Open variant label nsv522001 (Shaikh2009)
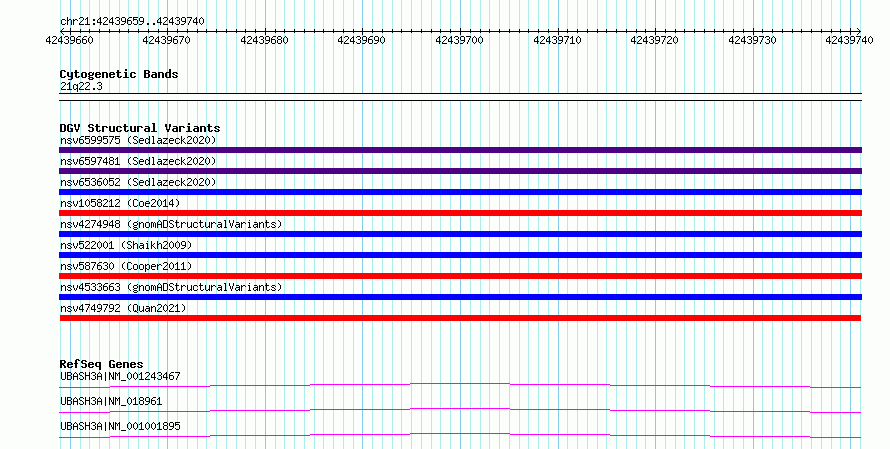890x449 pixels. (x=126, y=245)
